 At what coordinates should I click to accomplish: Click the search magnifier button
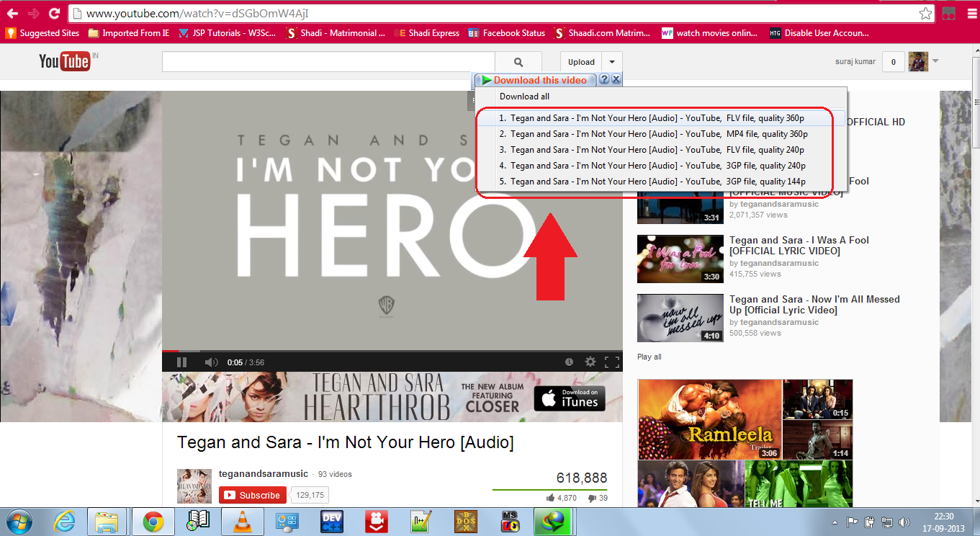point(518,62)
